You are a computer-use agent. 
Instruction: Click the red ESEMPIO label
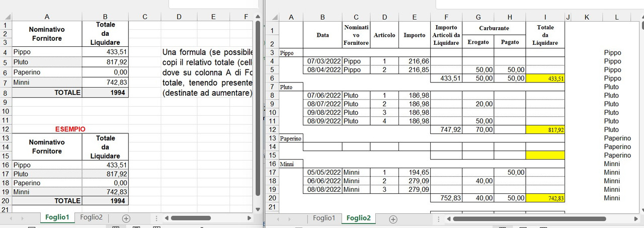[70, 129]
